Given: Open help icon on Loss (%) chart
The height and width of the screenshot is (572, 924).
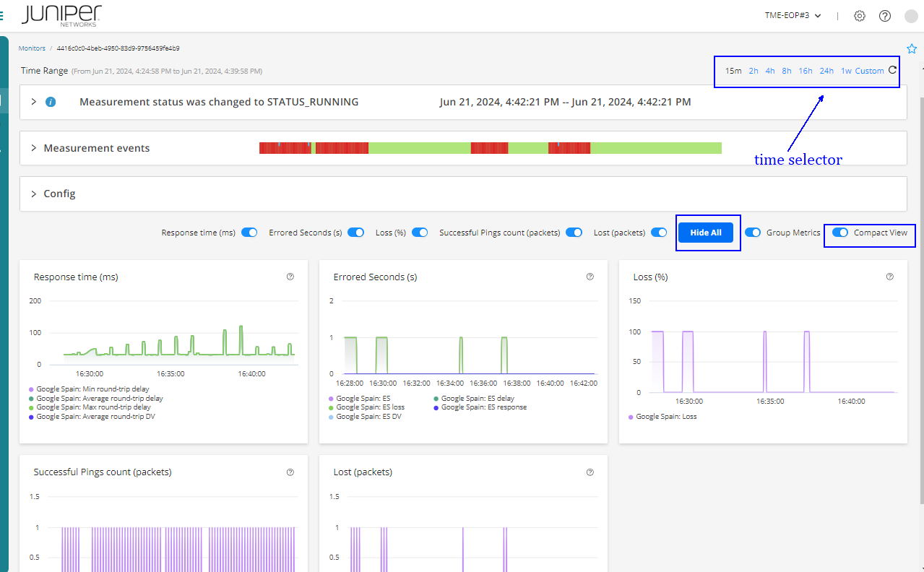Looking at the screenshot, I should click(889, 277).
